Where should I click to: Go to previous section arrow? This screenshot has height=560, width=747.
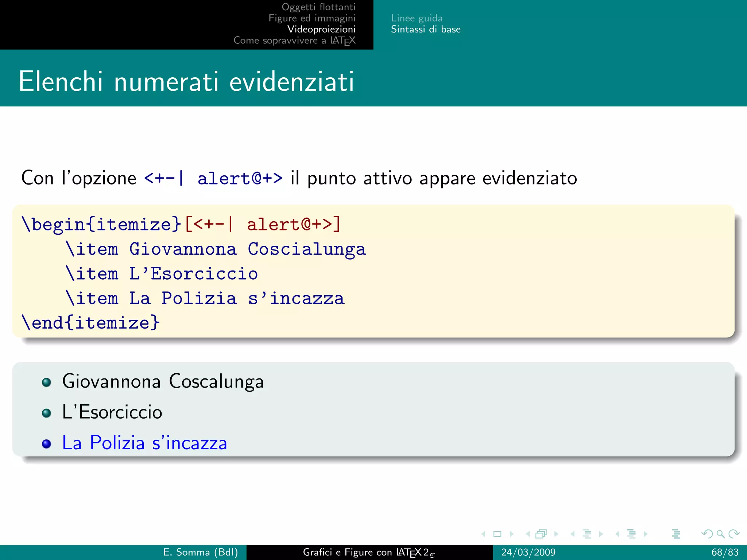(x=617, y=534)
